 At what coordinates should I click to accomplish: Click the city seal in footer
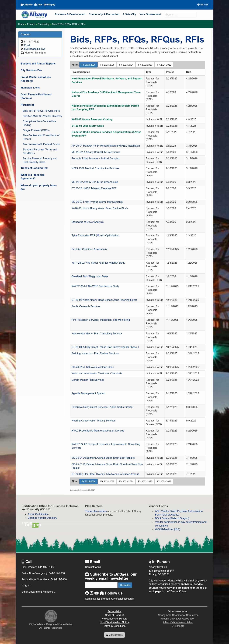click(x=51, y=616)
